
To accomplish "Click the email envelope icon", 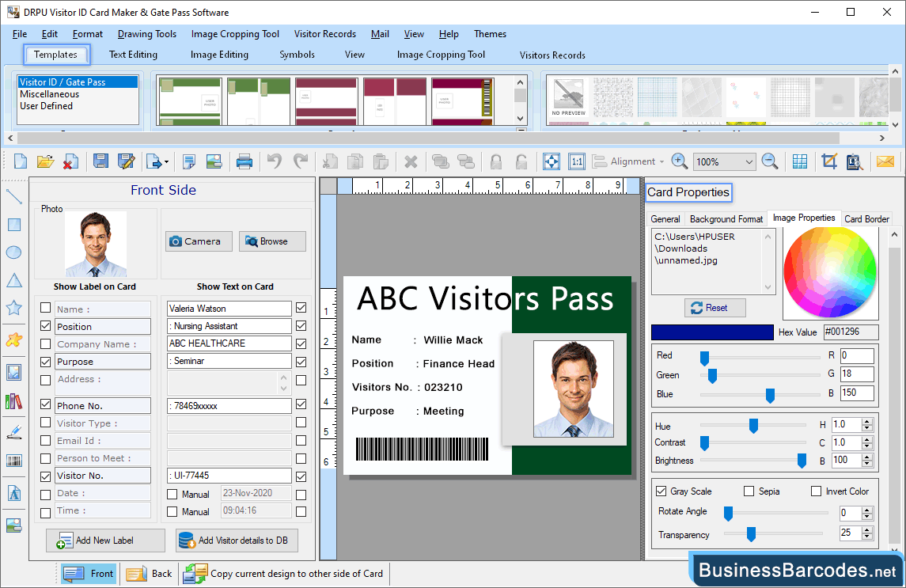I will (x=885, y=161).
